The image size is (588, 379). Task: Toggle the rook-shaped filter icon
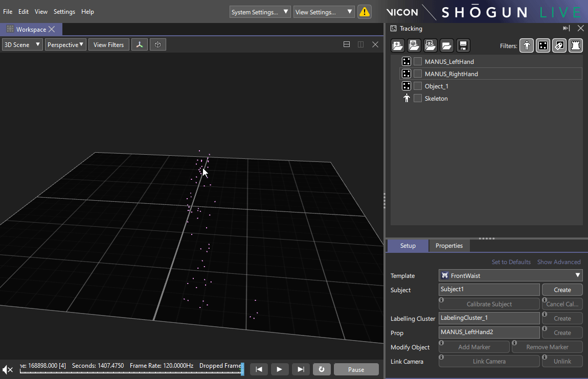tap(576, 46)
